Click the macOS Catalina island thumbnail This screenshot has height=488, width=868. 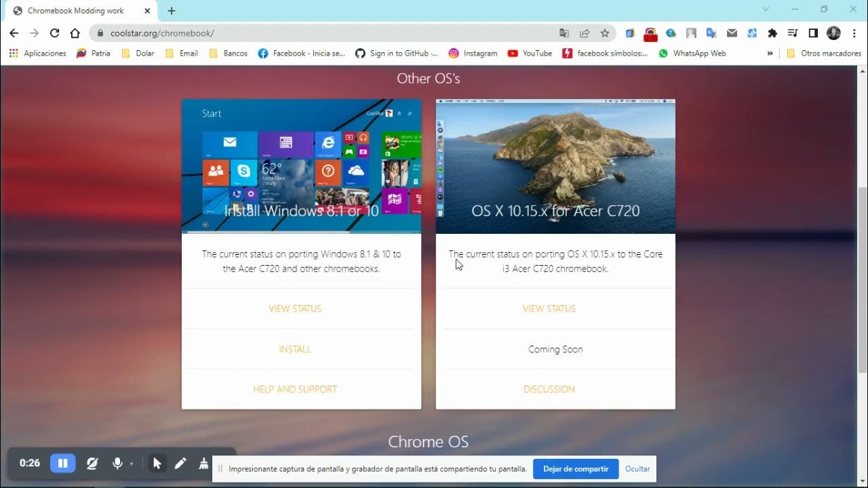pyautogui.click(x=555, y=166)
